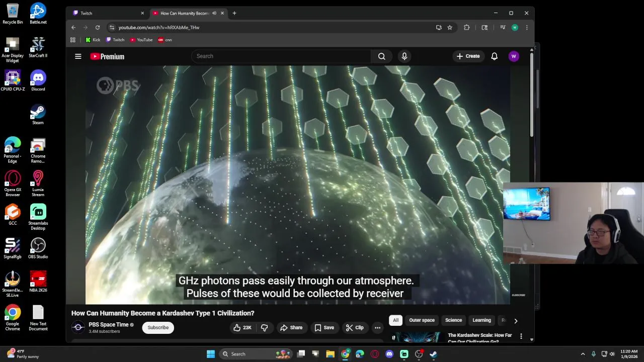Open Chrome media controls icon

click(x=503, y=28)
